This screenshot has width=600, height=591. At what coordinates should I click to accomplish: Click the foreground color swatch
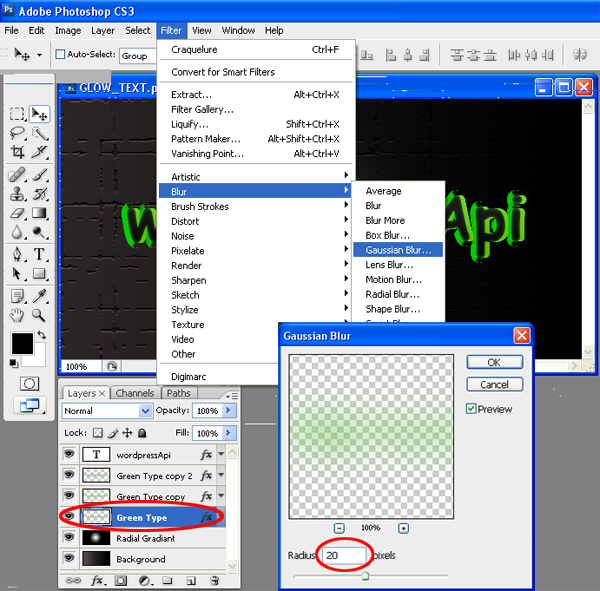click(22, 343)
